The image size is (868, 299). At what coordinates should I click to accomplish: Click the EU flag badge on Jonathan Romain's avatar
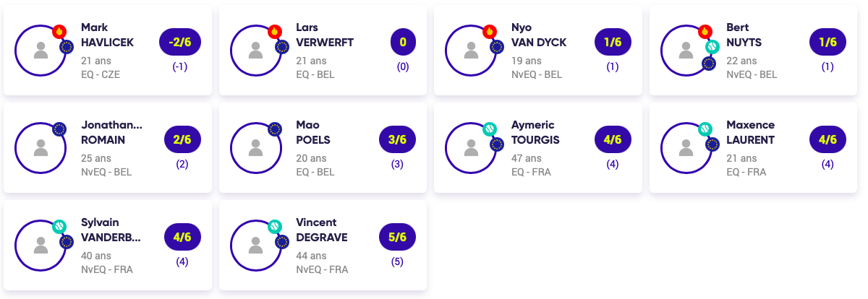(x=59, y=129)
